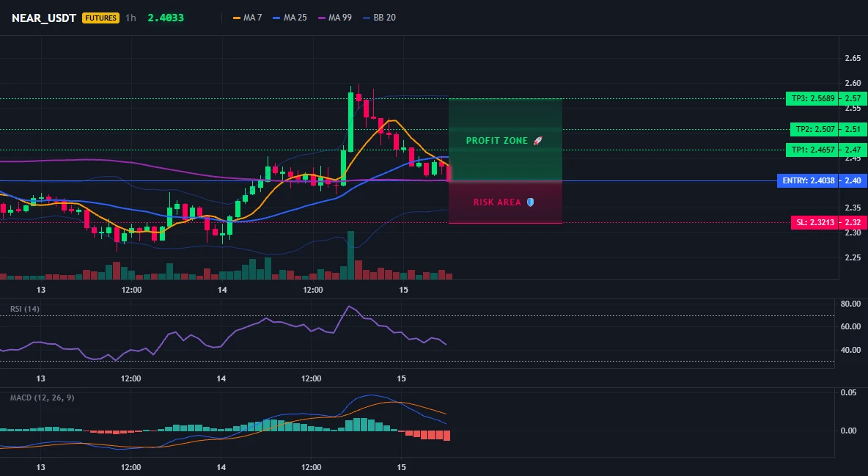The height and width of the screenshot is (476, 868).
Task: Toggle the MA 25 legend item
Action: coord(290,18)
